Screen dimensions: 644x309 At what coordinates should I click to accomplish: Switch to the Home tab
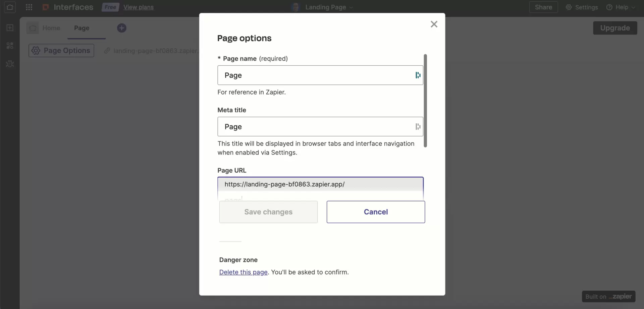(x=52, y=28)
